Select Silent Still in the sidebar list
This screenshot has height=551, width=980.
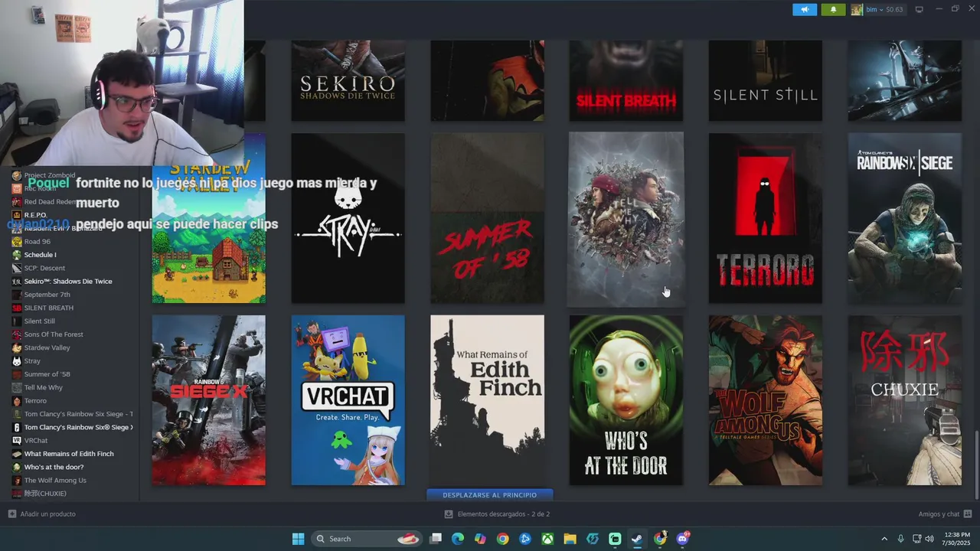pos(40,321)
